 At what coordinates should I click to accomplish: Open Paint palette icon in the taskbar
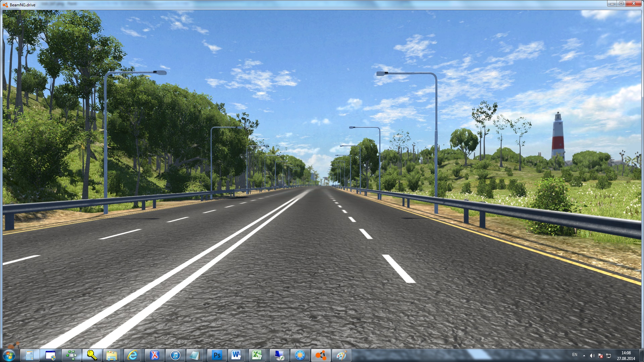[x=341, y=355]
